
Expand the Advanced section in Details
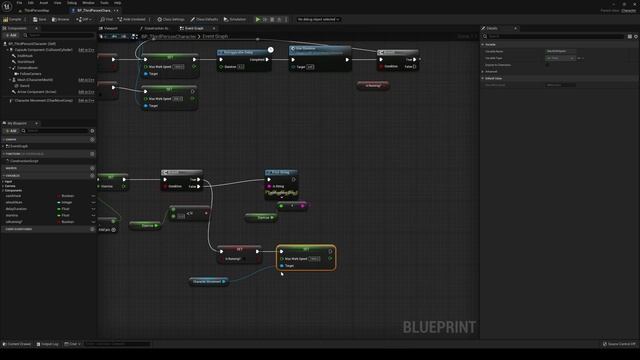[483, 72]
